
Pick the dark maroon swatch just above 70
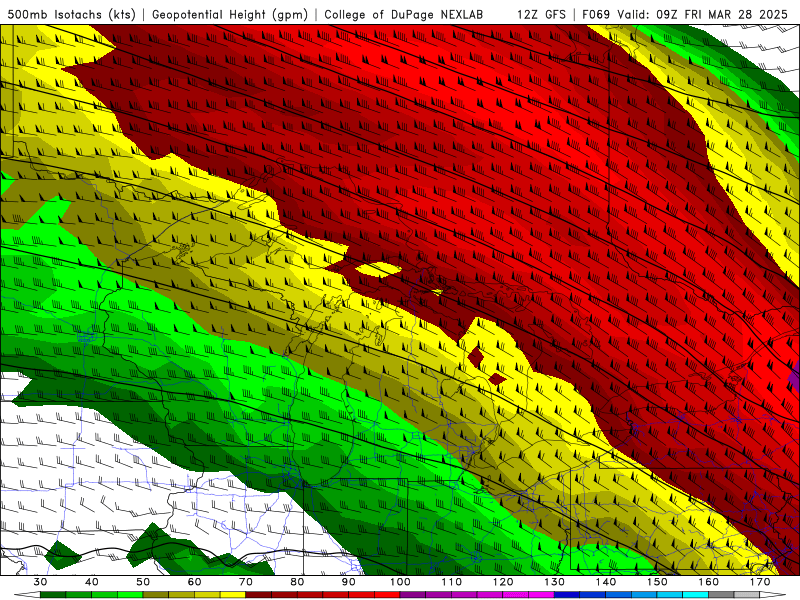(x=259, y=595)
